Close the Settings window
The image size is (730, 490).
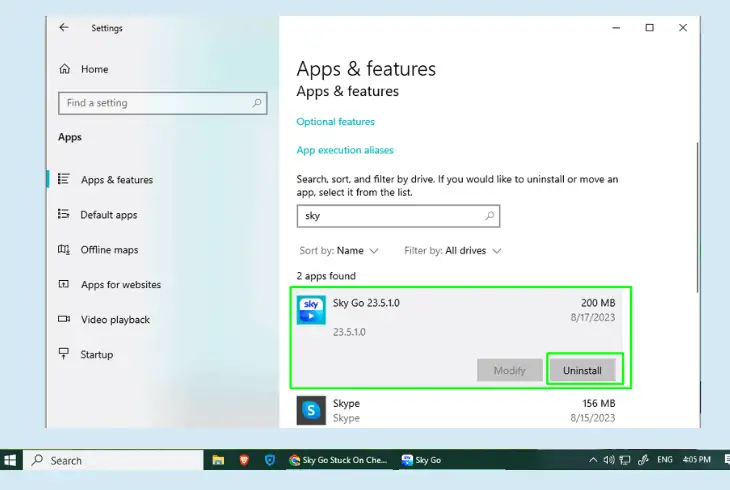pos(683,28)
